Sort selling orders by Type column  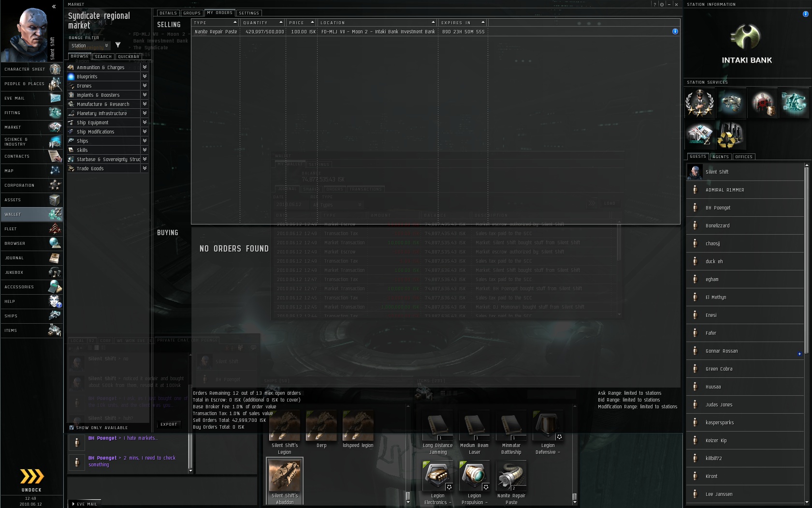[216, 23]
